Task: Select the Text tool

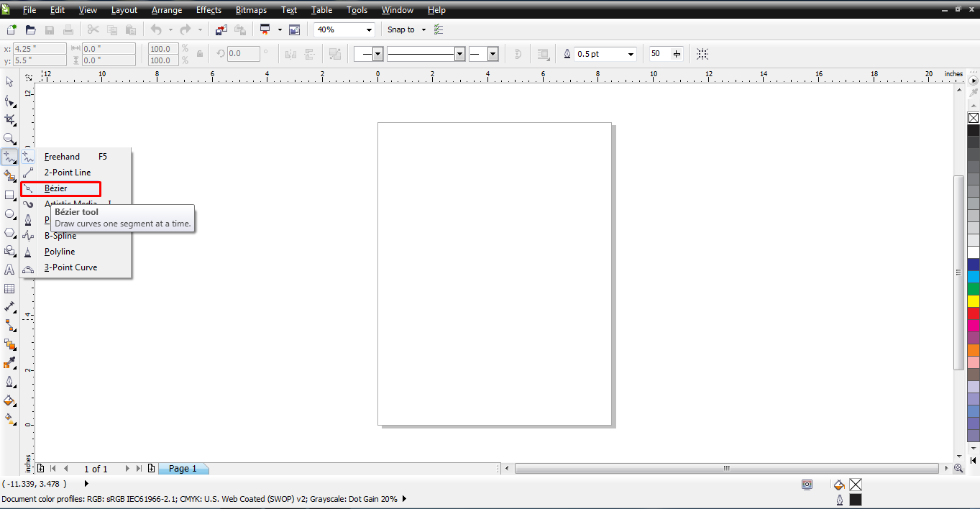Action: click(9, 270)
